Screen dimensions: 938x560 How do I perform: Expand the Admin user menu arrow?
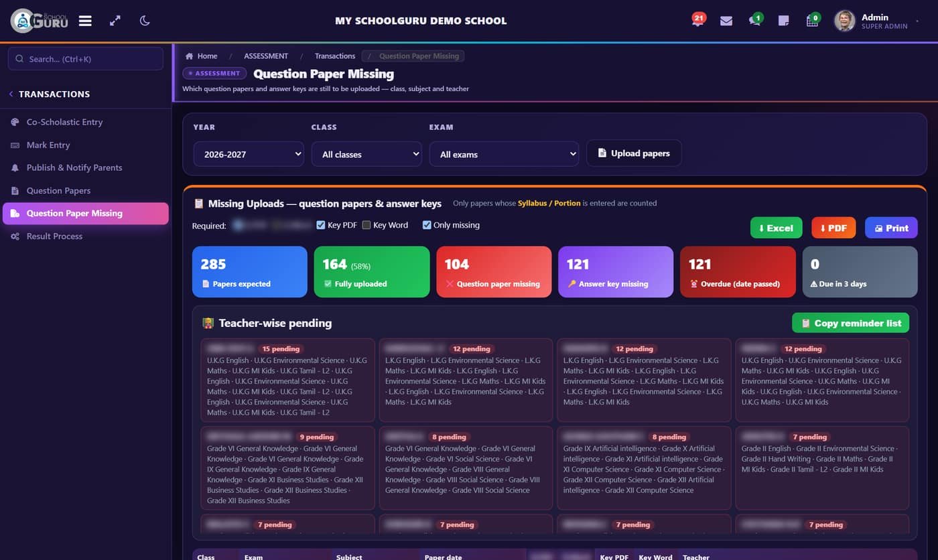917,21
